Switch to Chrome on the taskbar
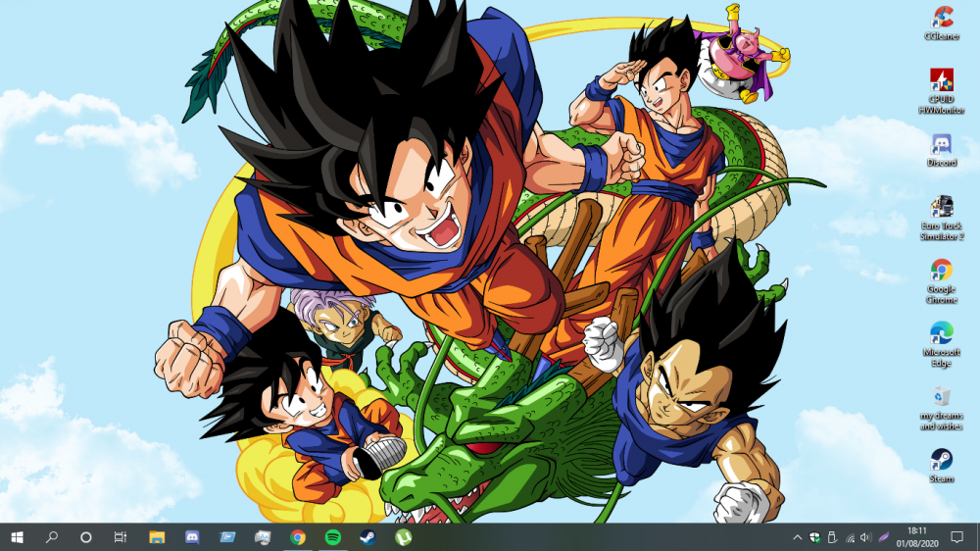The height and width of the screenshot is (551, 980). [298, 537]
